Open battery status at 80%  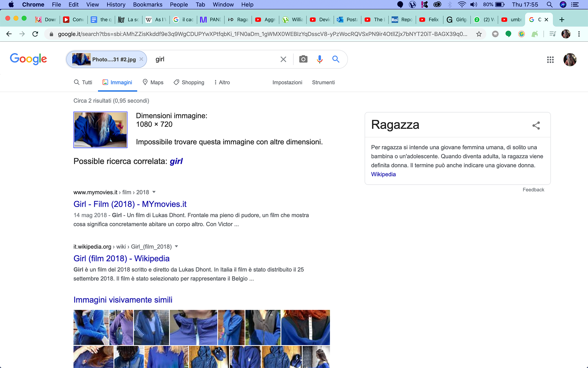tap(494, 5)
